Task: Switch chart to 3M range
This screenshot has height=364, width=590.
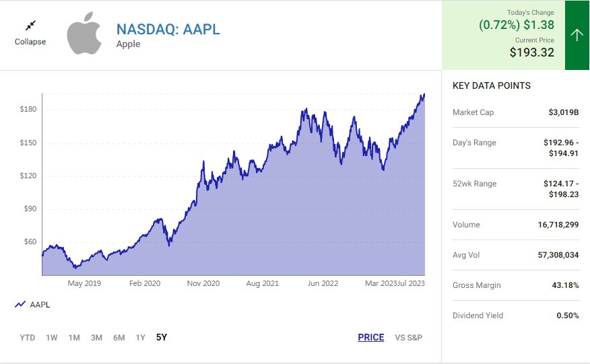Action: click(96, 338)
